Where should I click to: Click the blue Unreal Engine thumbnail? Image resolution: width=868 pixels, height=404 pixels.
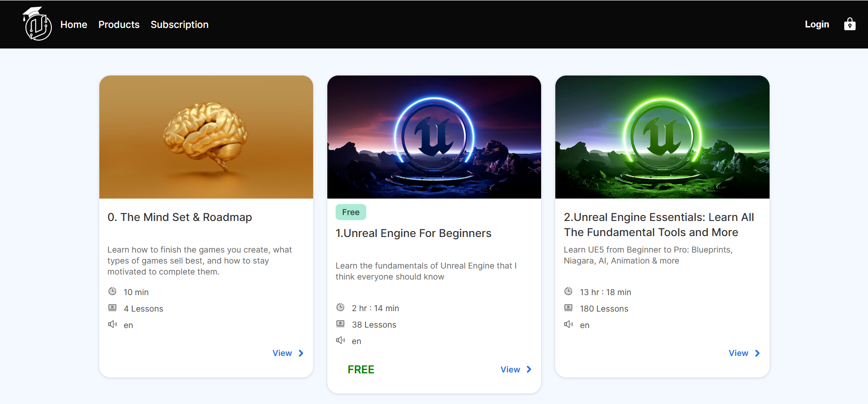pyautogui.click(x=434, y=136)
